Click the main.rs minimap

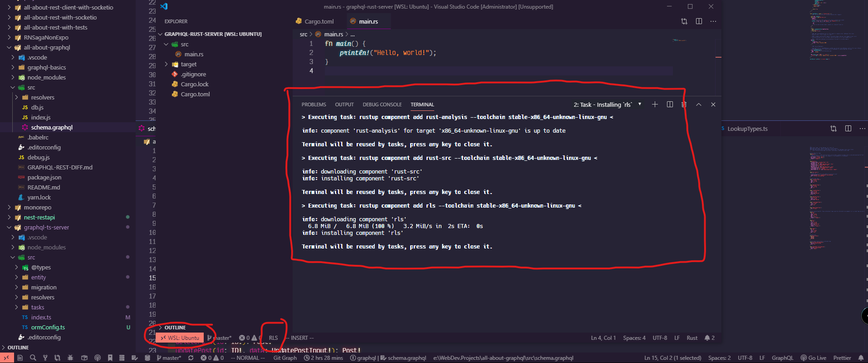[x=679, y=40]
